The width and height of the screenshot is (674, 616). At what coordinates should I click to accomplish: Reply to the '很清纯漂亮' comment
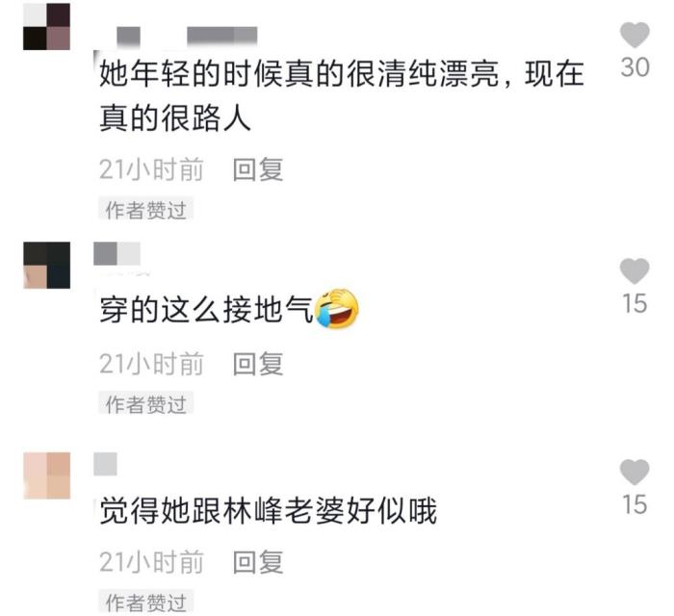pos(258,169)
